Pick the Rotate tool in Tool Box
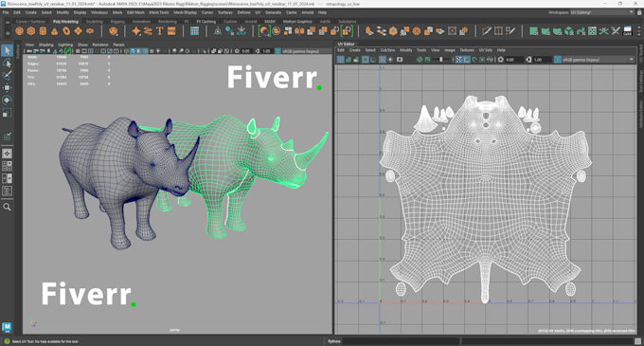Viewport: 644px width, 346px height. tap(7, 100)
